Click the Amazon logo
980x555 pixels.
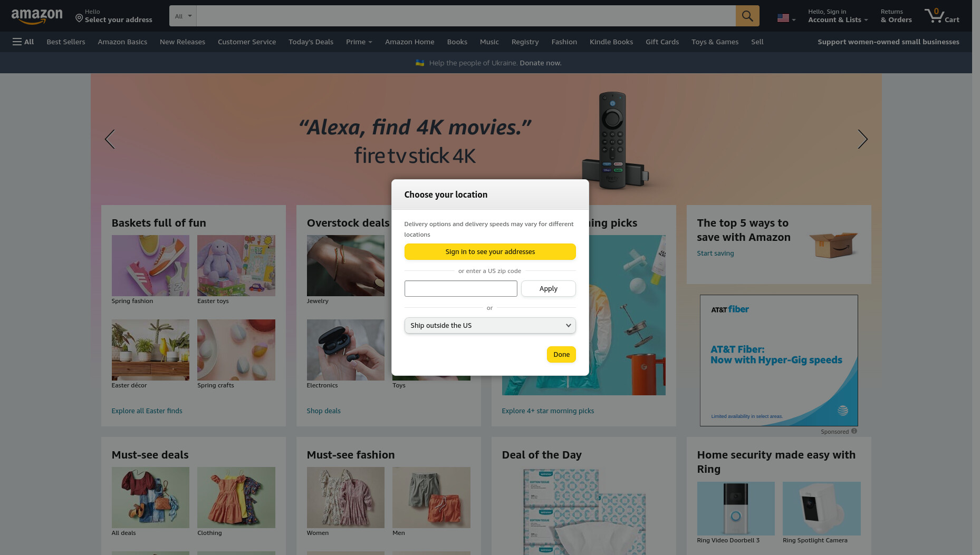point(37,16)
